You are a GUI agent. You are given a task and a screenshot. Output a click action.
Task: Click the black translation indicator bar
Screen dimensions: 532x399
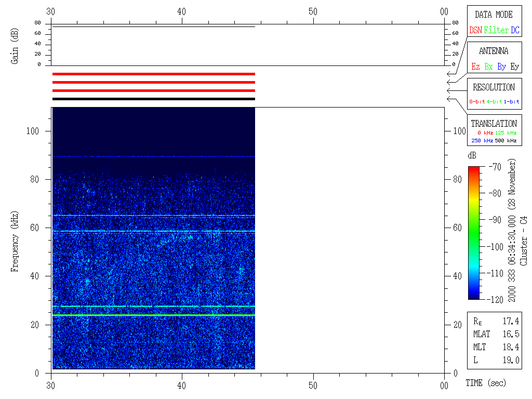click(x=153, y=99)
